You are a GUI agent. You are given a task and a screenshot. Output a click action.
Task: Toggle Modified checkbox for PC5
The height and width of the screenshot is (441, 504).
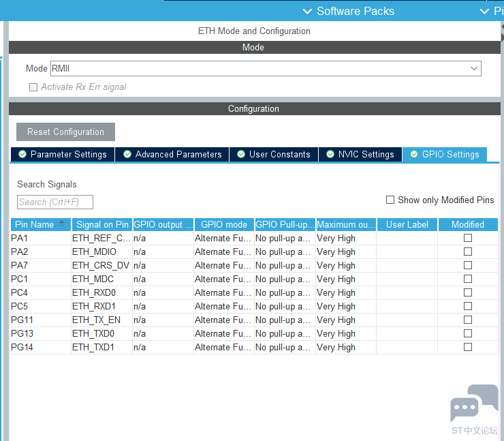click(468, 306)
